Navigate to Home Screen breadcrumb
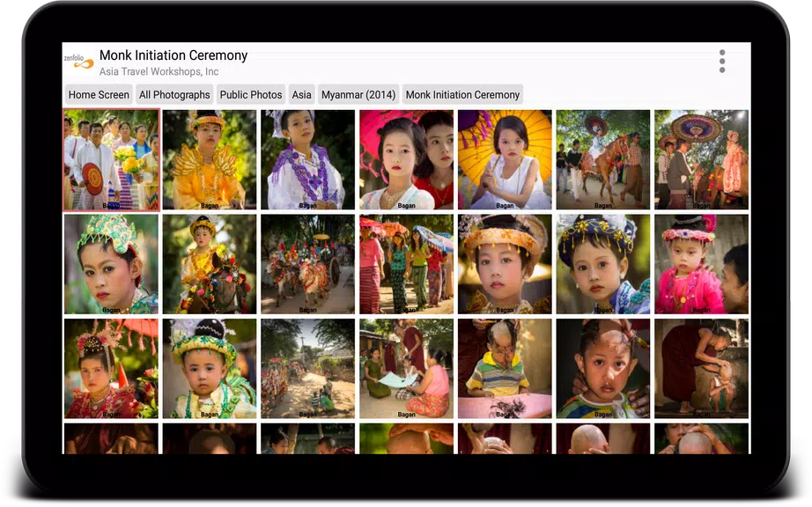 98,94
